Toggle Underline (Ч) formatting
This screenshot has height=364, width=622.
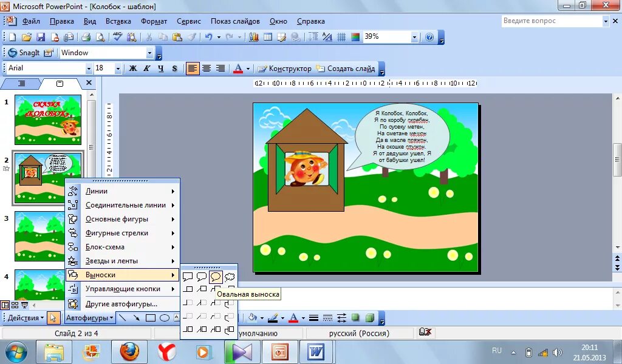tap(160, 69)
